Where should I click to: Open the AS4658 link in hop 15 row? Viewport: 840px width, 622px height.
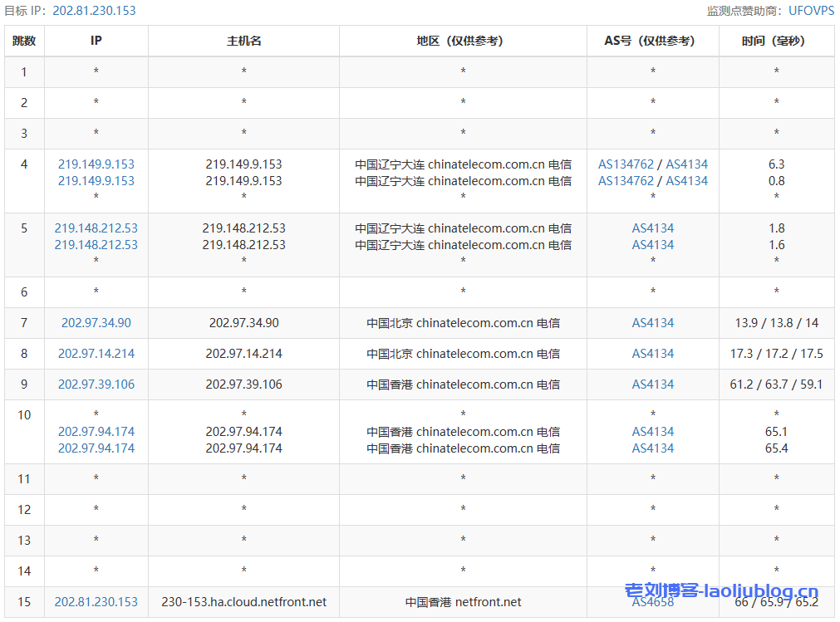(x=652, y=602)
